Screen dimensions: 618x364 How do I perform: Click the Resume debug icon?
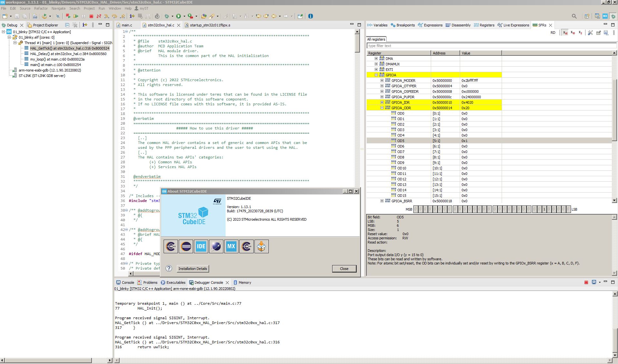(76, 16)
